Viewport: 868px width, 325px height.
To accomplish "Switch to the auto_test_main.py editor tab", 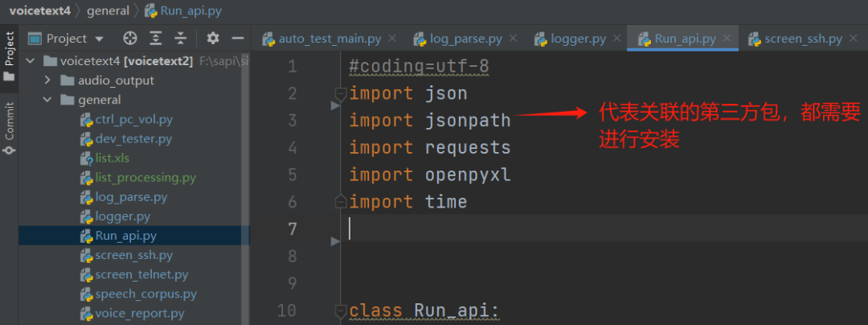I will pos(330,39).
